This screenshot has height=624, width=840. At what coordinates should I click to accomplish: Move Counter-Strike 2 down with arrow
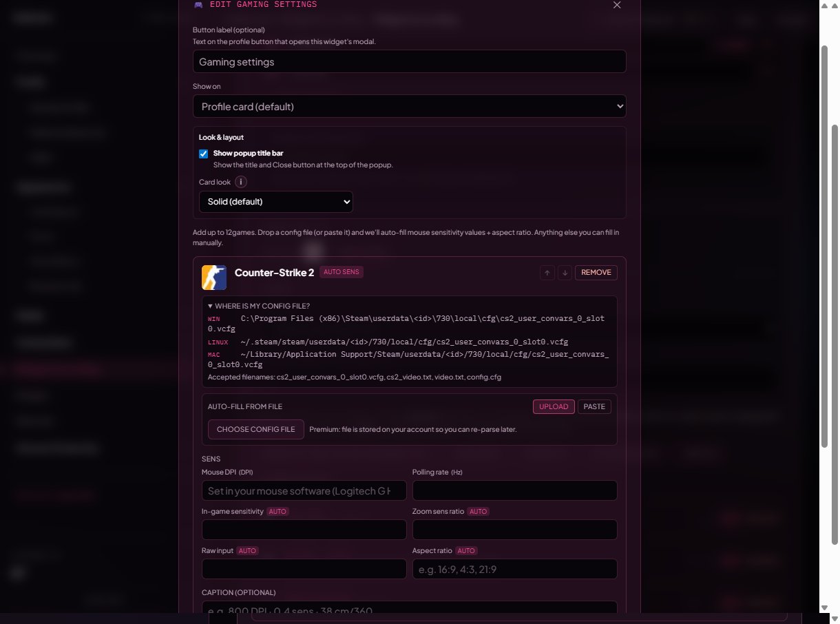pyautogui.click(x=565, y=273)
